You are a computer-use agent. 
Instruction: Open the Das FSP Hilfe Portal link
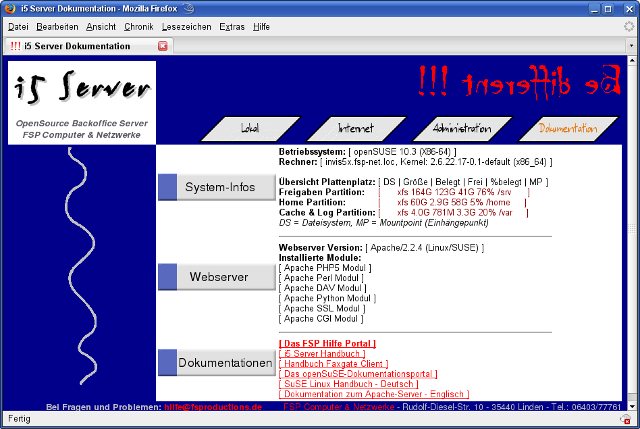[327, 344]
